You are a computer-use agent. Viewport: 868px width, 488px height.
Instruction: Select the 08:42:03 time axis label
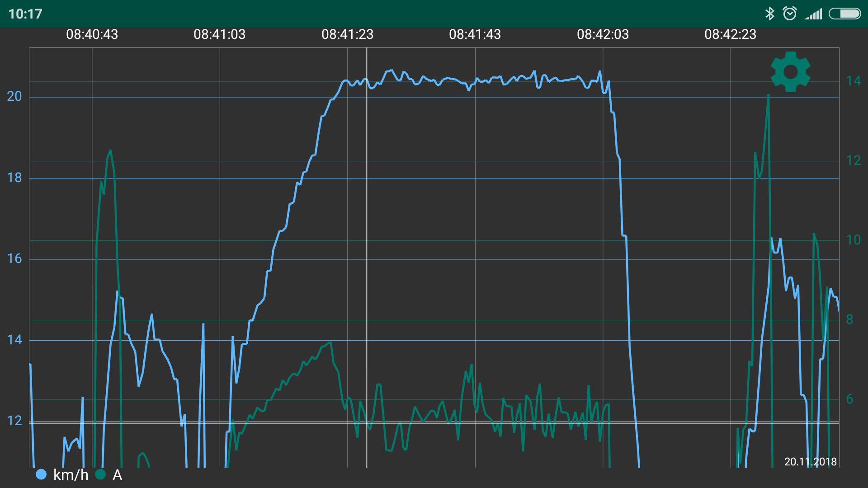click(603, 34)
